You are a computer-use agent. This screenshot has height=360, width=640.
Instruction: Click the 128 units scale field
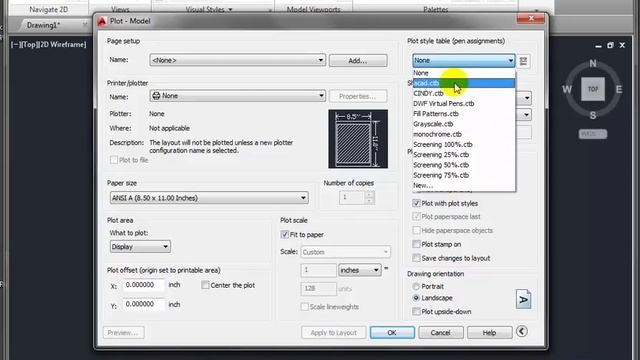pos(318,289)
